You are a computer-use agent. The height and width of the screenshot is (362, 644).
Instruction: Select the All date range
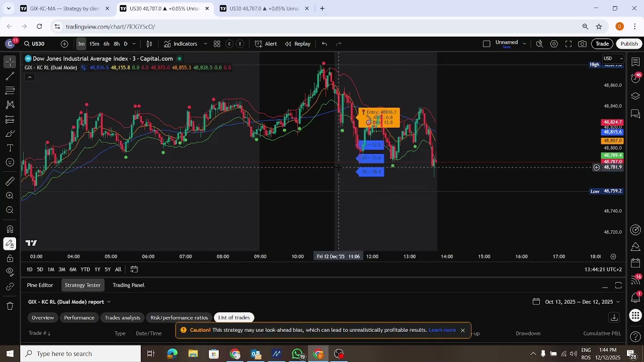(118, 269)
